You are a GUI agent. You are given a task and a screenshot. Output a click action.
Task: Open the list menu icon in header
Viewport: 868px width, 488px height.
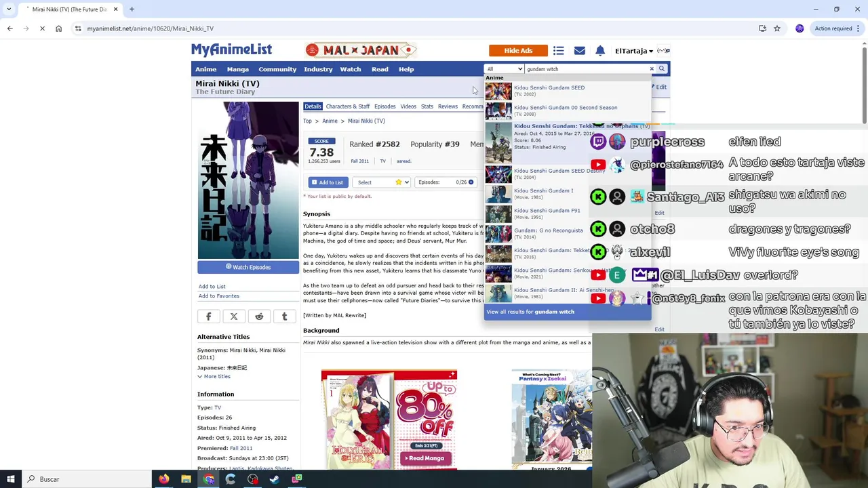coord(558,51)
